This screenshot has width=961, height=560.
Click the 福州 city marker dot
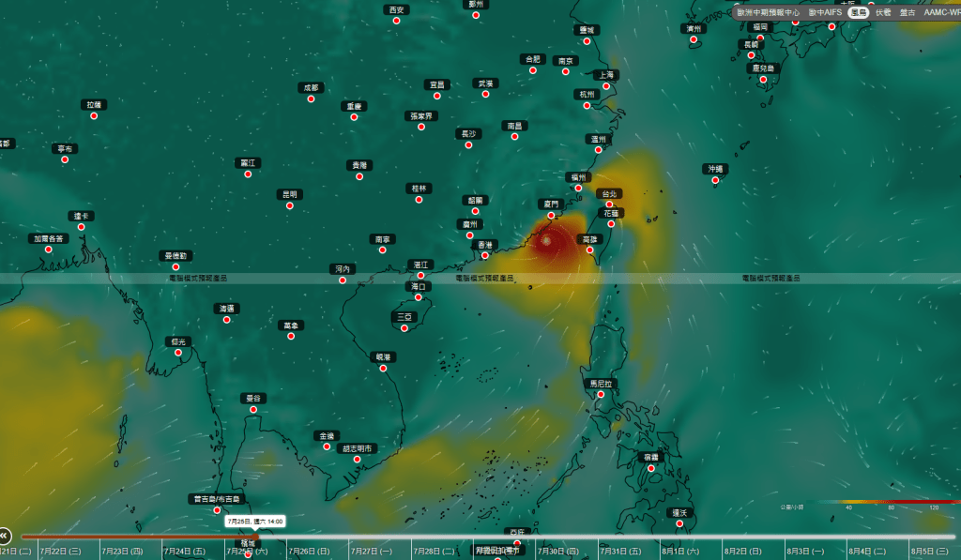(578, 189)
